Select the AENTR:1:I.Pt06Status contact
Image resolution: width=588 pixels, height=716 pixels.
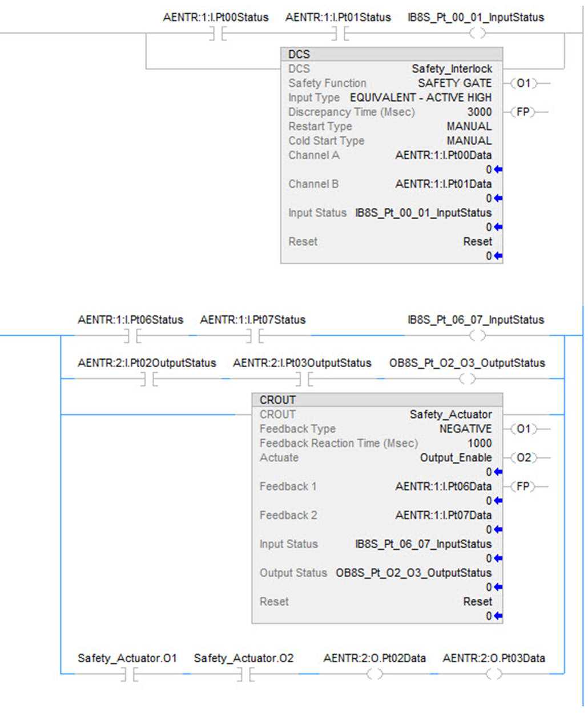(x=131, y=336)
